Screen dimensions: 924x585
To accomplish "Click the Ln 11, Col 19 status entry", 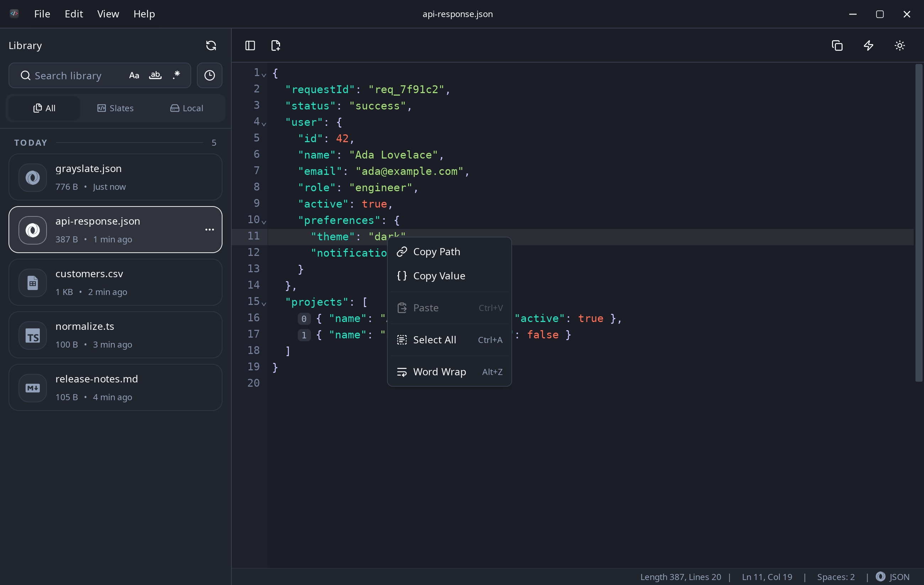I will (767, 577).
